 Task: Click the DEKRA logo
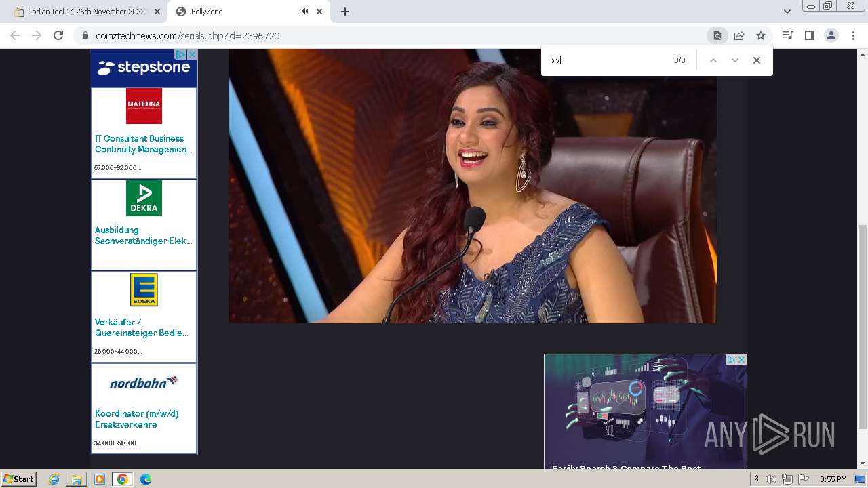144,198
